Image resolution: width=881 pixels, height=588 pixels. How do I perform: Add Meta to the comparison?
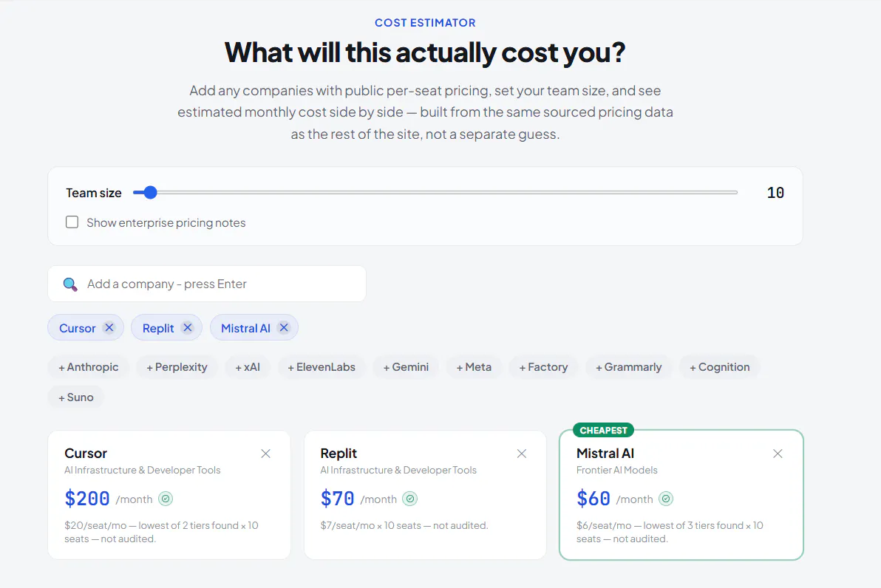474,367
